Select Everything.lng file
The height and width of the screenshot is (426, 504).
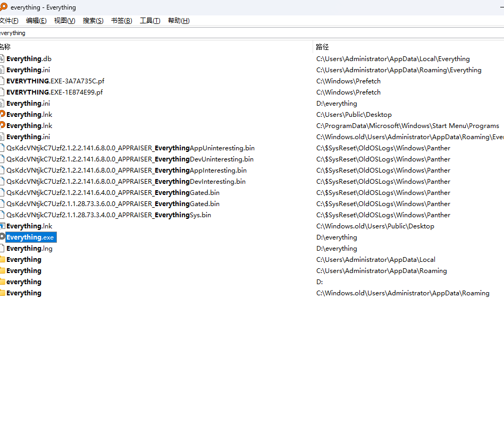[29, 249]
